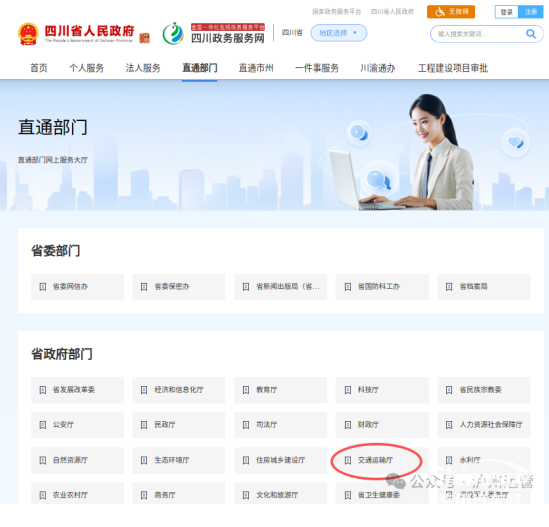Click the icon beside 省卫生健康委
The image size is (549, 527).
point(348,495)
